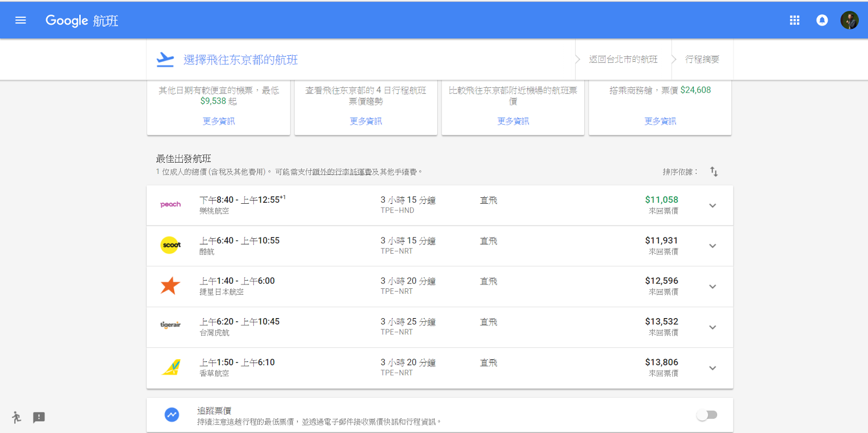The width and height of the screenshot is (868, 433).
Task: Open 更多資訊 for nearby airports comparison
Action: pyautogui.click(x=513, y=121)
